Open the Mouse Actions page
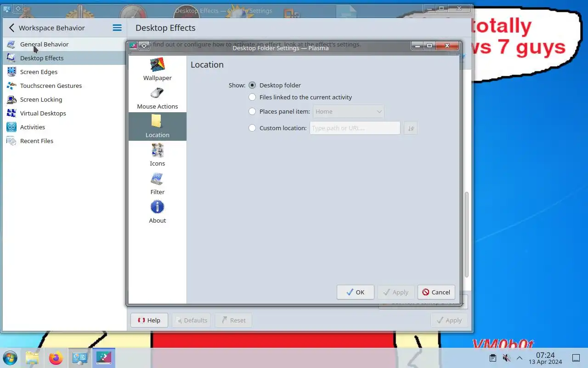This screenshot has width=588, height=368. (157, 98)
